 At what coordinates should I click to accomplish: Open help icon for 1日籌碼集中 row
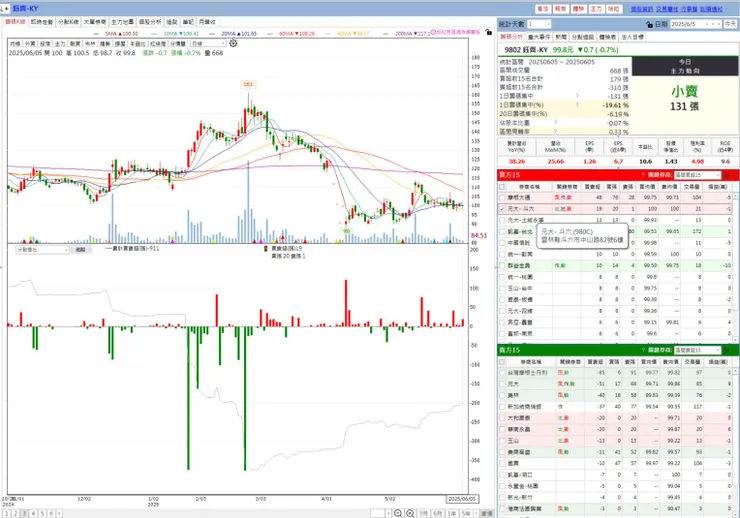coord(577,96)
